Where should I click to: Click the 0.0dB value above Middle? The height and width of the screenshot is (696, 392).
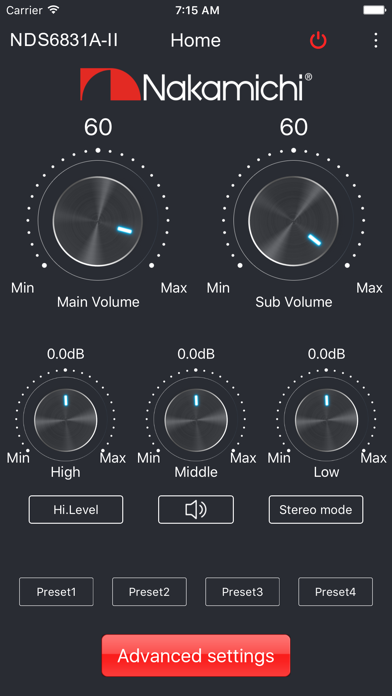(x=196, y=354)
